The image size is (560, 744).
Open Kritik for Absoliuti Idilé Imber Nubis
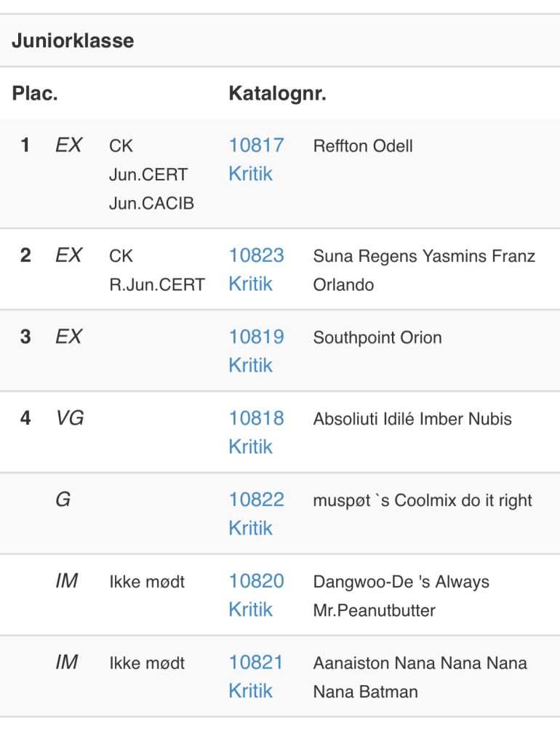[x=250, y=447]
